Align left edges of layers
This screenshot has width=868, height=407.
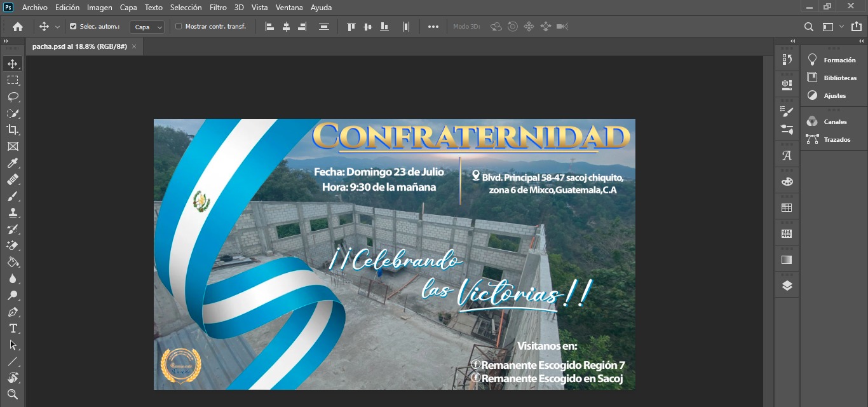(269, 27)
